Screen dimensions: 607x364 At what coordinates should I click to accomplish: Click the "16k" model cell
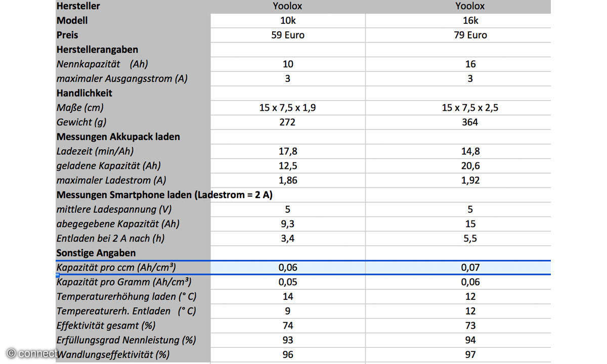pos(470,21)
